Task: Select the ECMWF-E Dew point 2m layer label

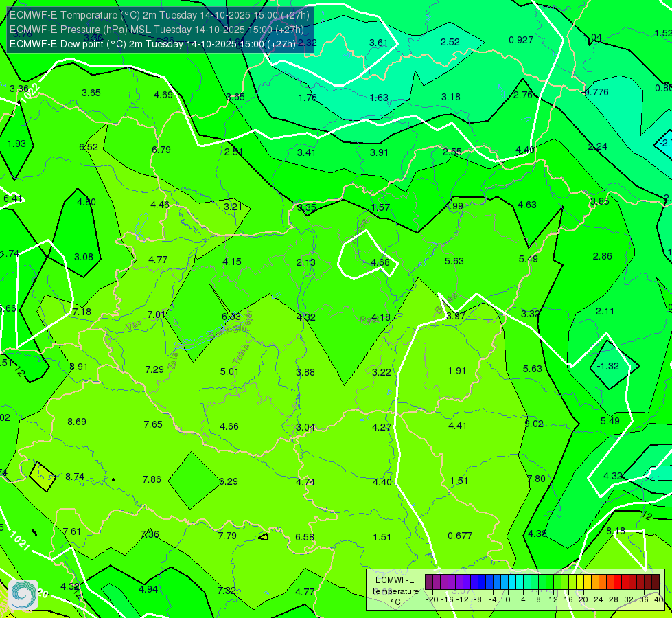Action: click(152, 44)
